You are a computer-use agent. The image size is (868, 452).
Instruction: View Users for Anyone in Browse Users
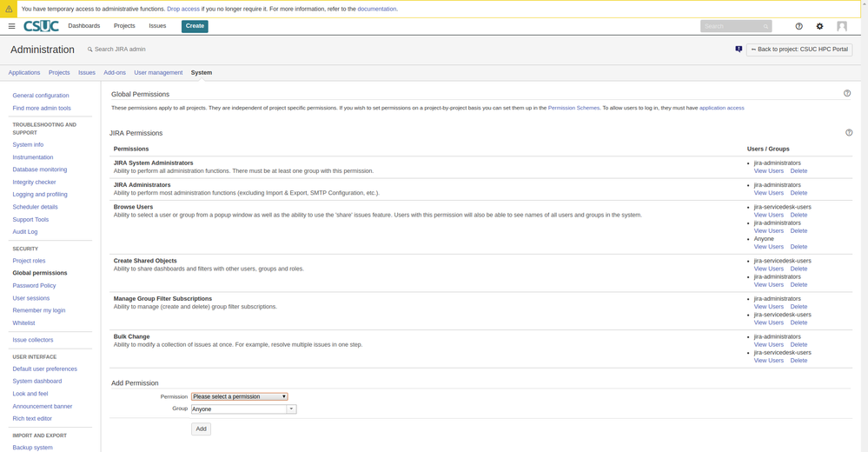point(769,247)
